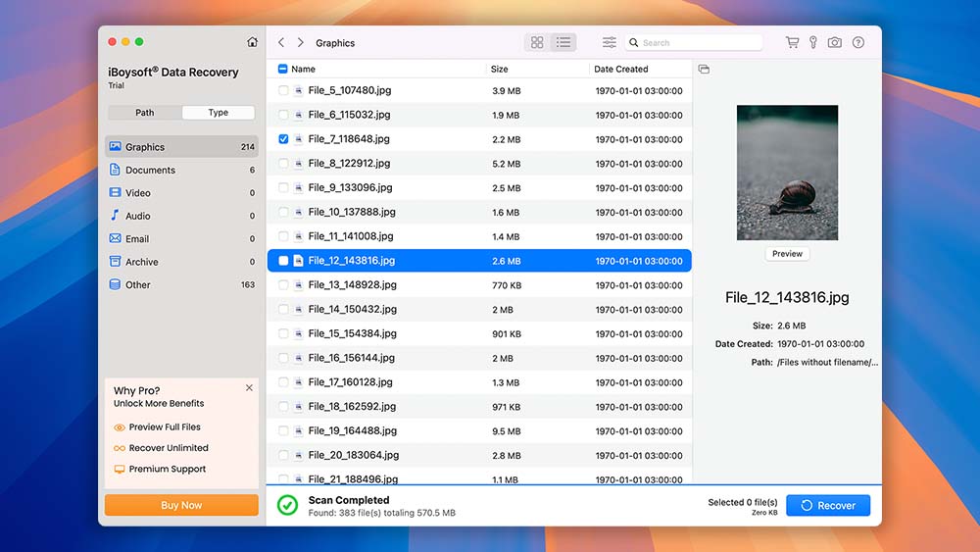Toggle the preview pane icon
The image size is (980, 552).
tap(704, 69)
